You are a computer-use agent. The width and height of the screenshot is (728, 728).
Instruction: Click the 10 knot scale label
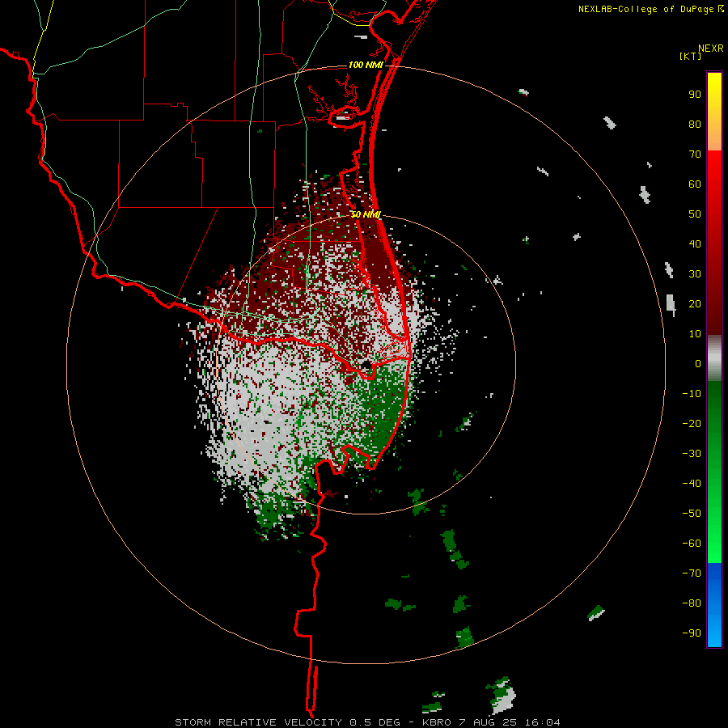[695, 334]
